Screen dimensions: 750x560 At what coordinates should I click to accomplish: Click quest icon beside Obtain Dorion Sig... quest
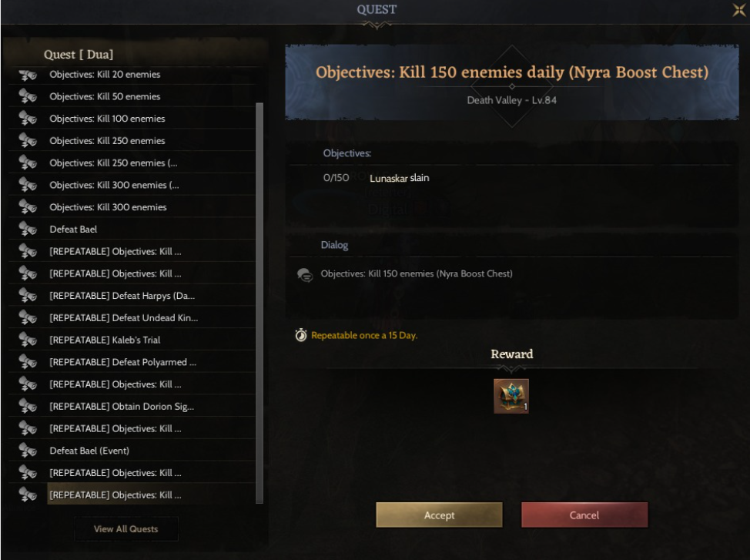[x=28, y=407]
